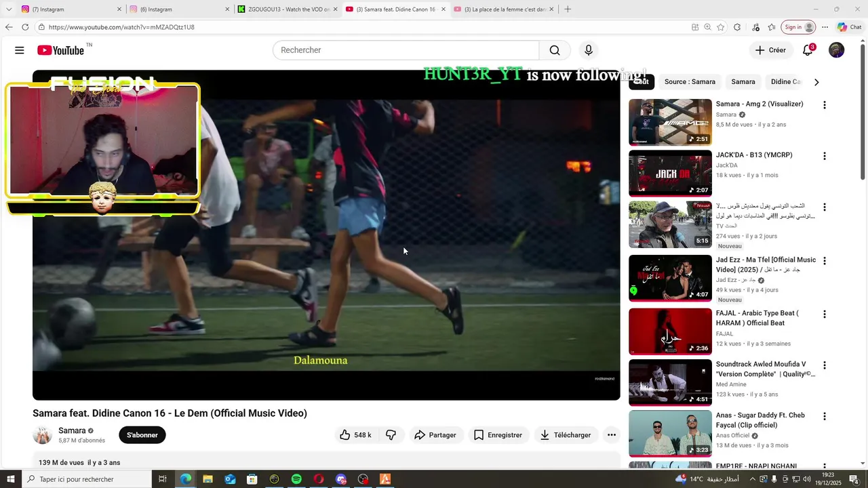Viewport: 868px width, 488px height.
Task: Open a new browser tab
Action: 568,9
